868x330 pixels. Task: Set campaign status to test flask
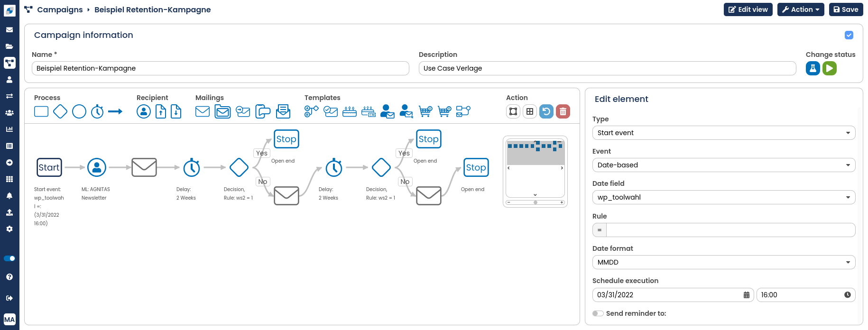pyautogui.click(x=813, y=68)
